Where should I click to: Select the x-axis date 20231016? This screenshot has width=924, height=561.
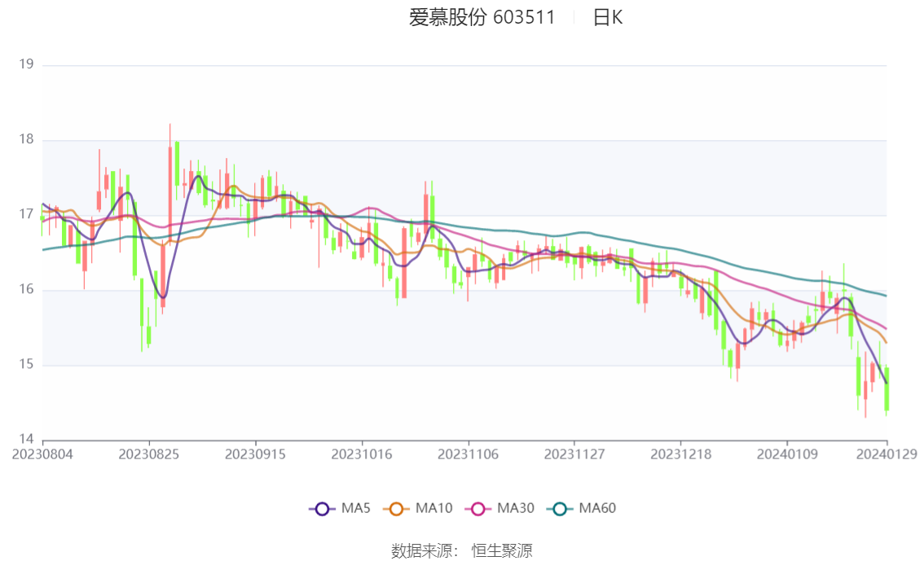click(x=362, y=454)
